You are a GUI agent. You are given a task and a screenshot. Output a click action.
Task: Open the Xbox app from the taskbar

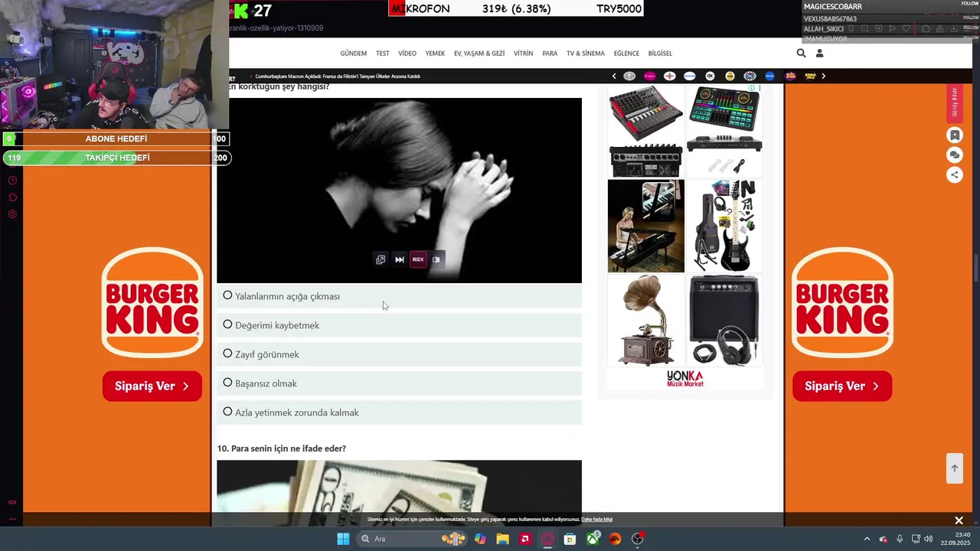pyautogui.click(x=593, y=539)
